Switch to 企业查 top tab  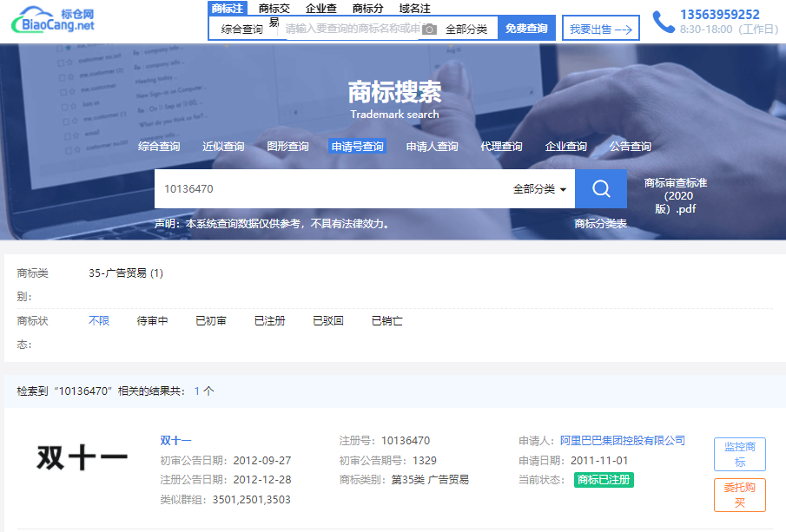(320, 9)
